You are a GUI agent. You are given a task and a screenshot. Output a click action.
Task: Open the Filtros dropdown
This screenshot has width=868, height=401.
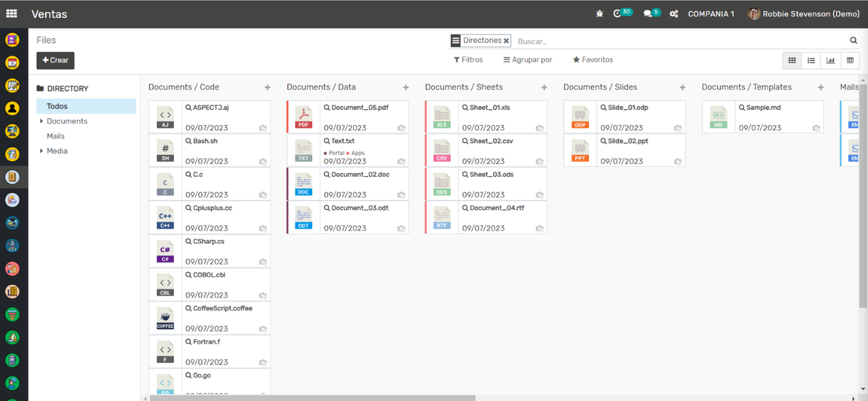[468, 60]
